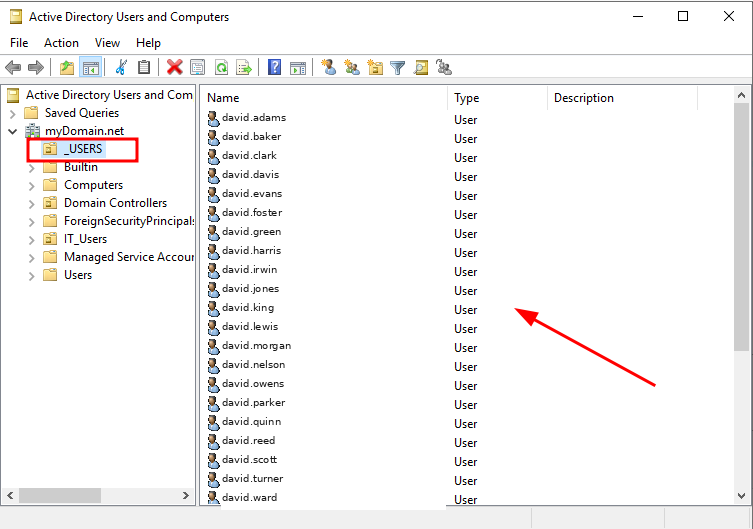Select the david.scott user entry

[250, 459]
